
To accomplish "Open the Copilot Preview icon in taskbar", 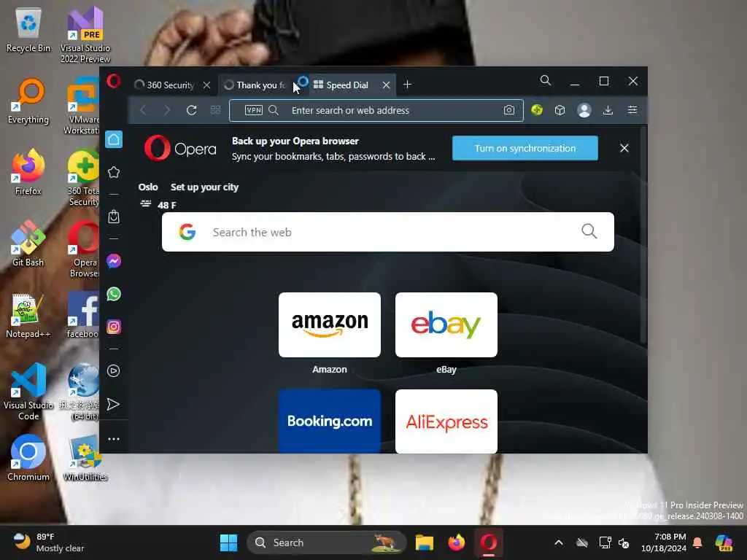I will pyautogui.click(x=724, y=542).
